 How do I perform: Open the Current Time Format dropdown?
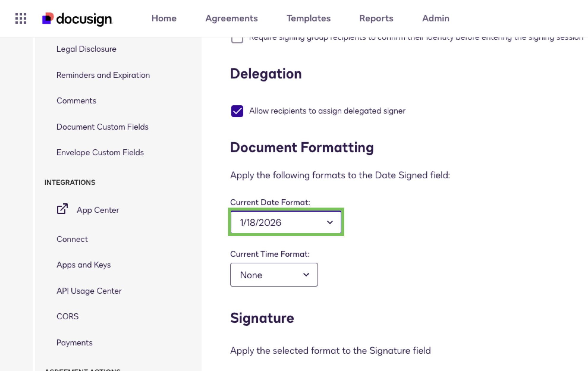[x=273, y=274]
